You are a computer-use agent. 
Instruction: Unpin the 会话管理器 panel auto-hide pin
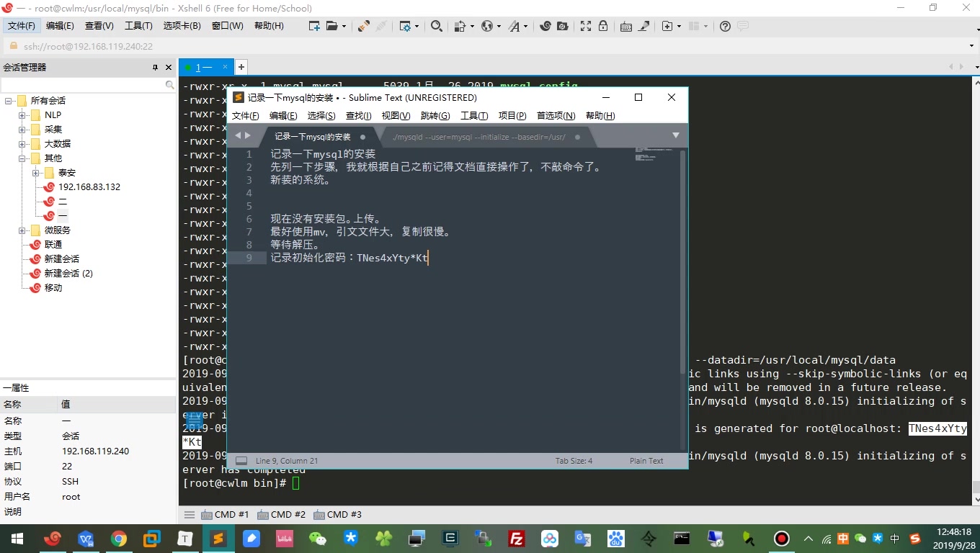pyautogui.click(x=154, y=67)
